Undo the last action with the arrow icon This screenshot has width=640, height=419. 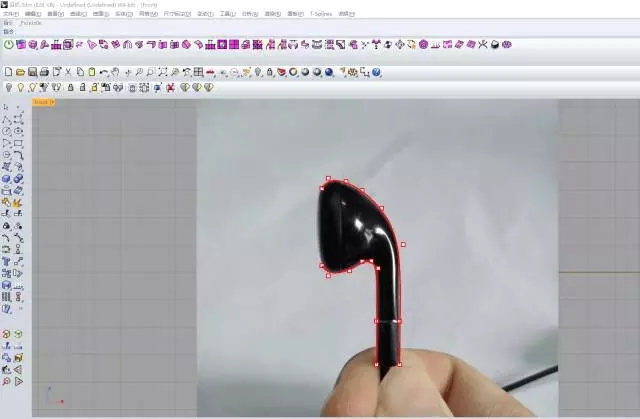(104, 72)
